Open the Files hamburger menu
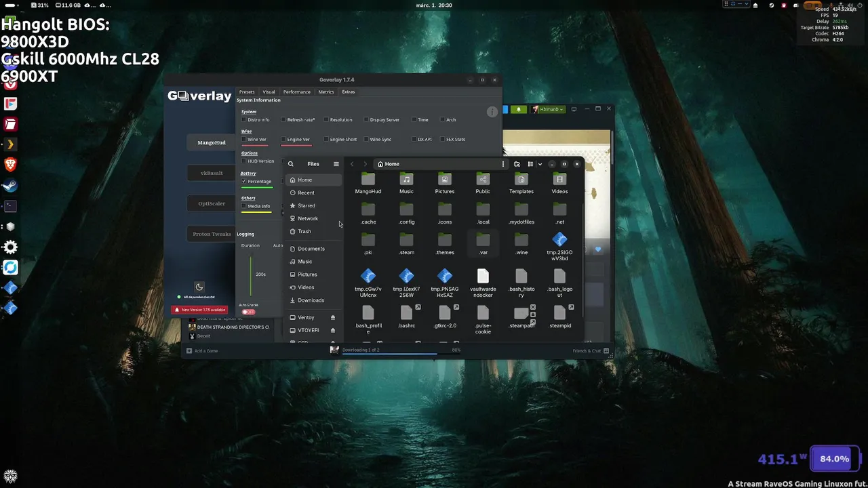Viewport: 868px width, 488px height. tap(336, 164)
